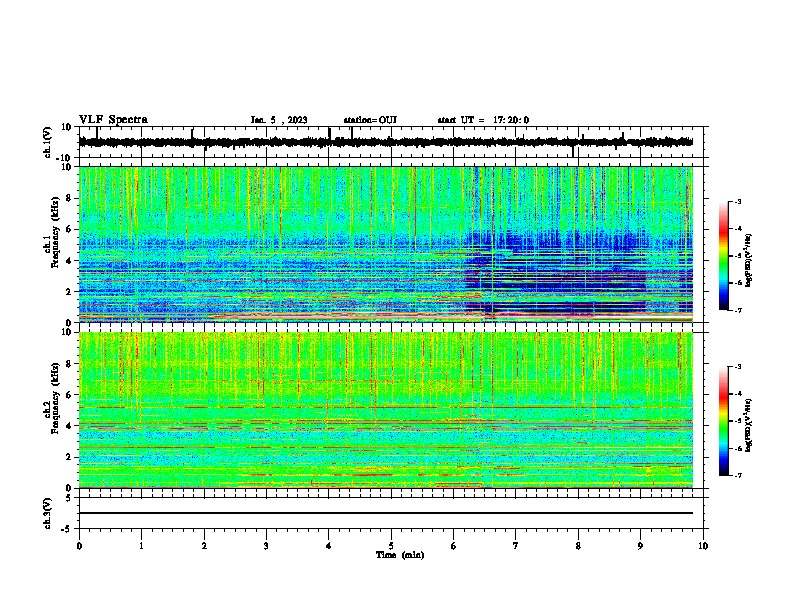
Task: Click the "2" kHz tick on ch.2 frequency axis
Action: pos(69,457)
